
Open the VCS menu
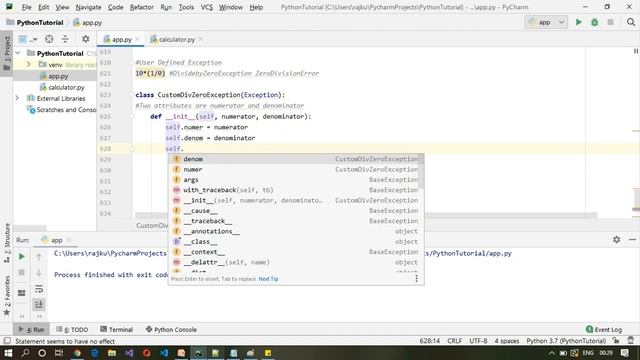207,7
